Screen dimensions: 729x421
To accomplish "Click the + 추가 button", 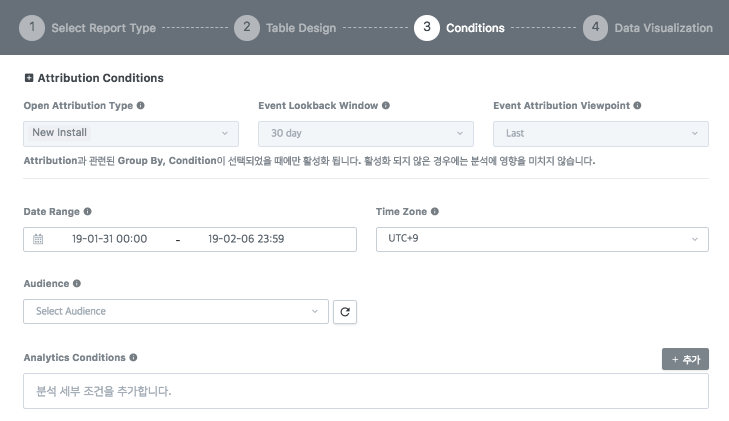I will (685, 359).
